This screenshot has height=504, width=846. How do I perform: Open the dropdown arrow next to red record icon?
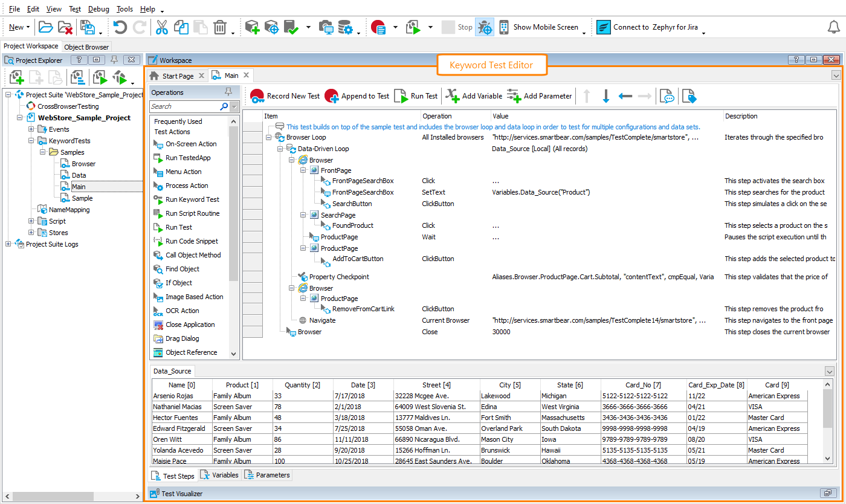point(395,27)
